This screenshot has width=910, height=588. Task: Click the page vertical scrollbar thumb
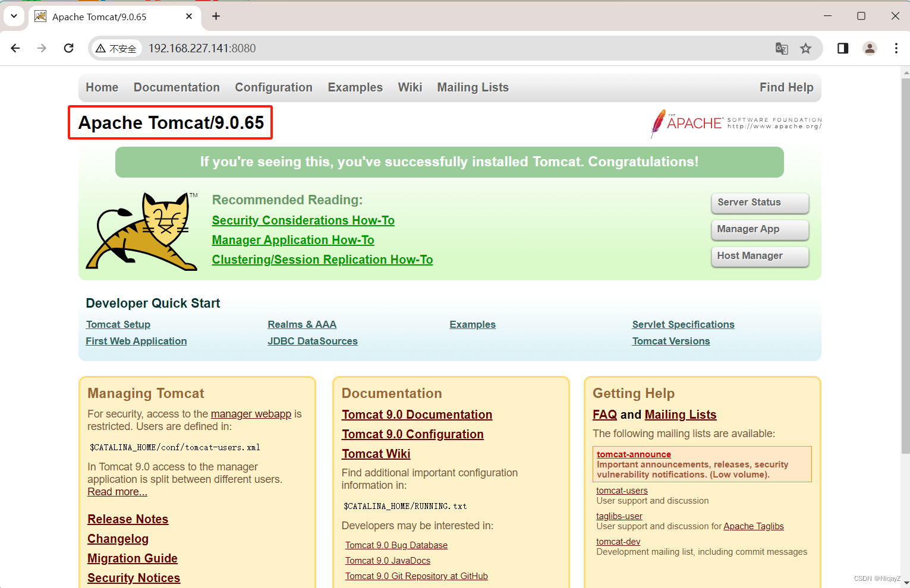pos(905,265)
